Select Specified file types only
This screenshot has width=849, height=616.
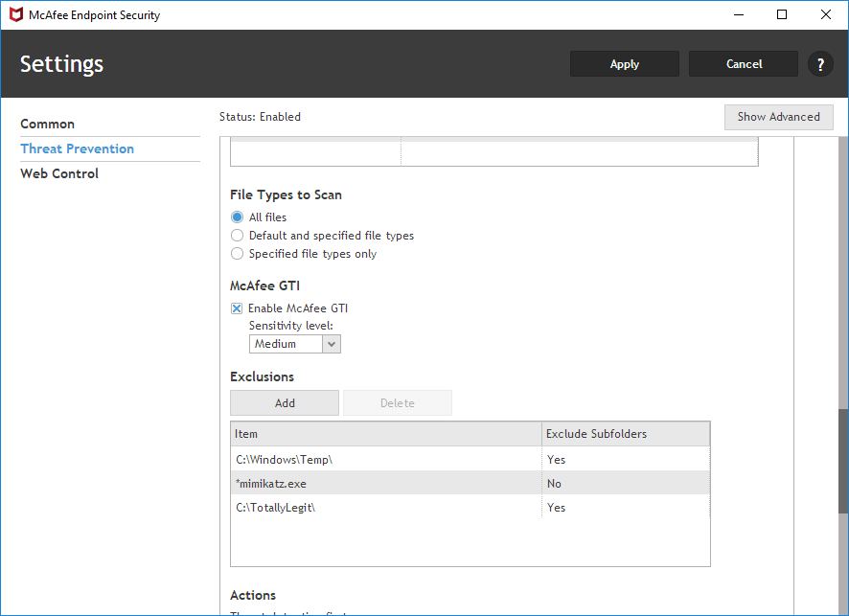pos(237,253)
